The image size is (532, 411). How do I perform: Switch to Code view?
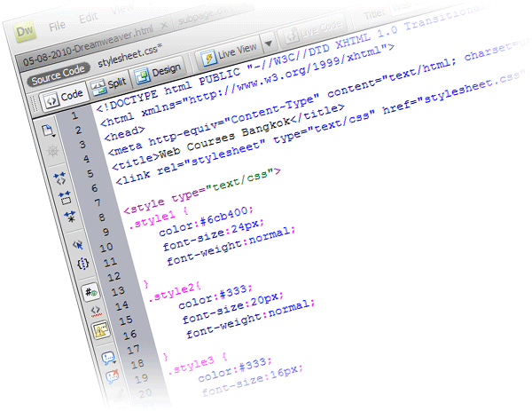point(64,98)
